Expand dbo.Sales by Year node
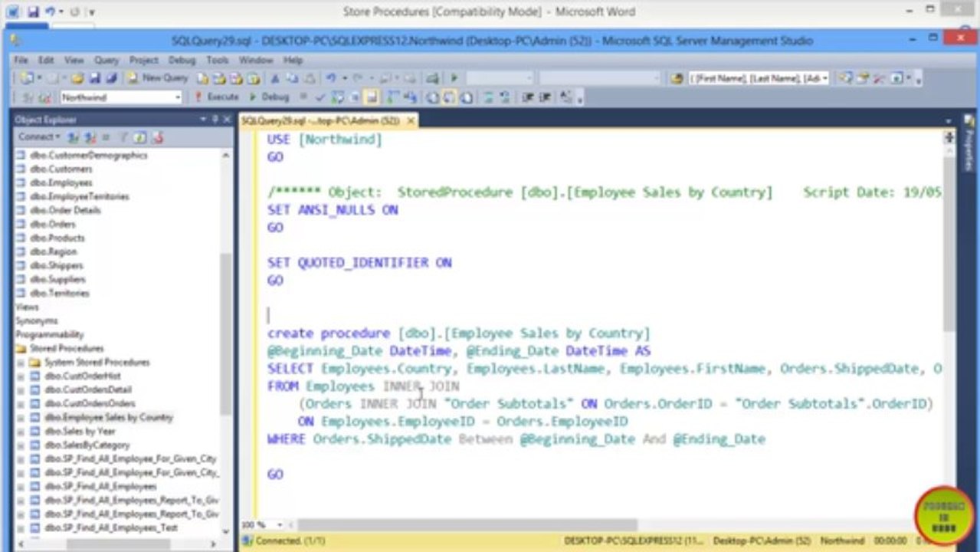This screenshot has width=980, height=552. [21, 431]
